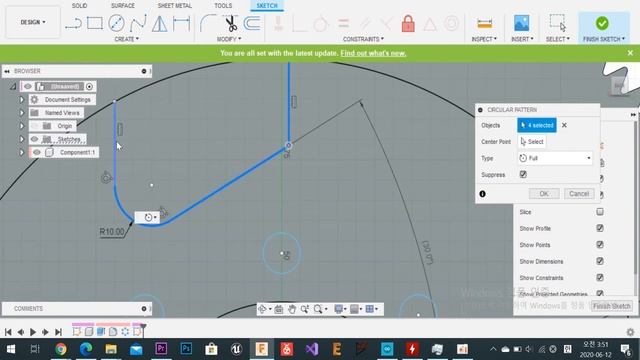Select the Fillet tool
The image size is (640, 360).
208,23
